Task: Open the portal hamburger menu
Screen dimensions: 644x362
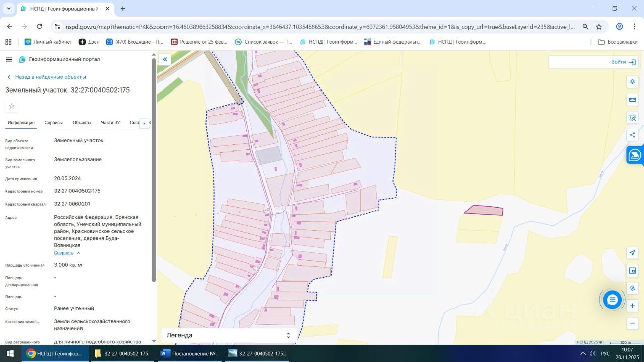Action: coord(9,59)
